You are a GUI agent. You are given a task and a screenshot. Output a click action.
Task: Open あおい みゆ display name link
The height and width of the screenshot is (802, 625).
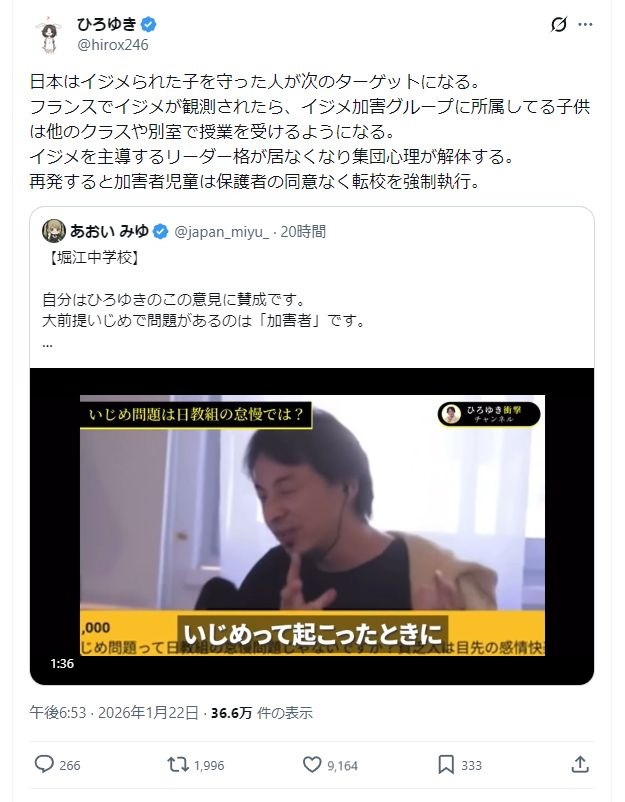pos(109,231)
